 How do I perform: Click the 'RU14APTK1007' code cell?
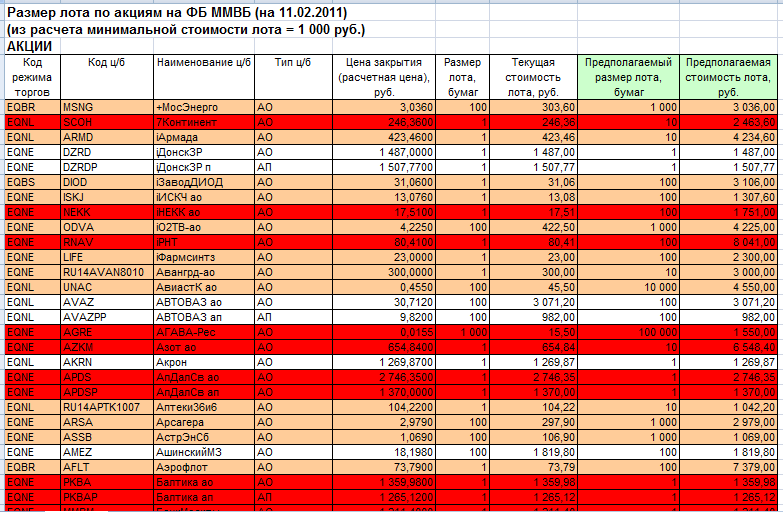[x=107, y=407]
